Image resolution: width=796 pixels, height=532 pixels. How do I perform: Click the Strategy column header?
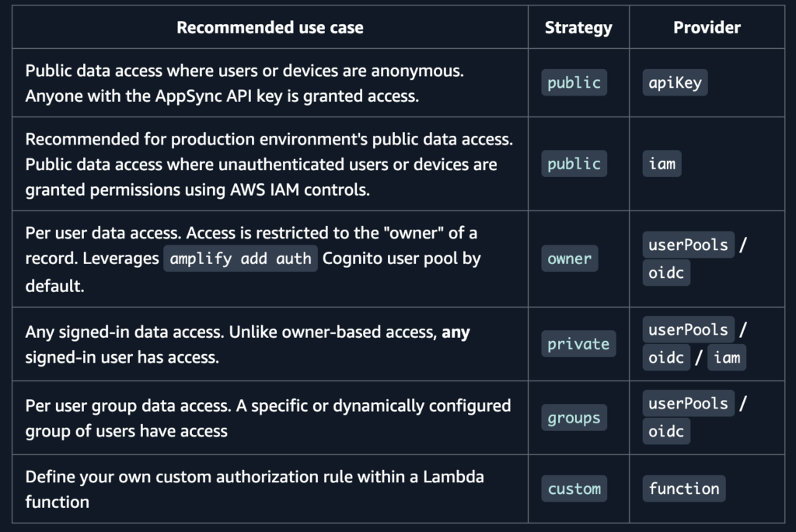[x=578, y=27]
